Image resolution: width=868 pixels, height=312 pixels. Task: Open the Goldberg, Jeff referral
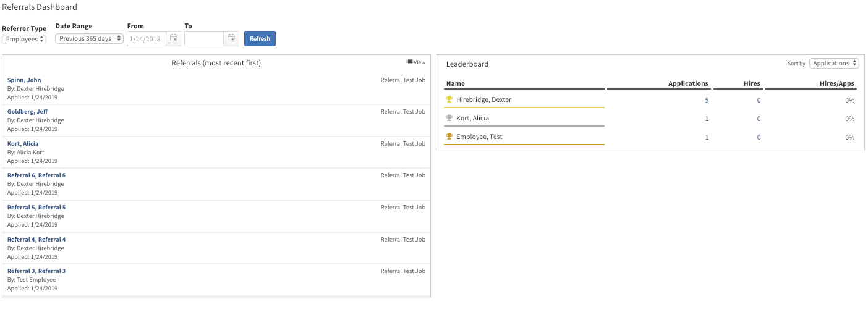[27, 112]
